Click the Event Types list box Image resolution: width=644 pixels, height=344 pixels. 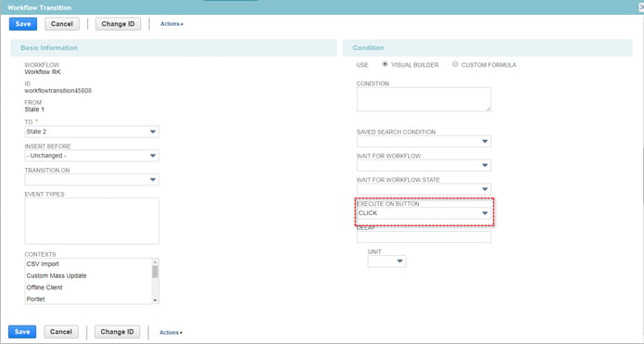coord(92,221)
